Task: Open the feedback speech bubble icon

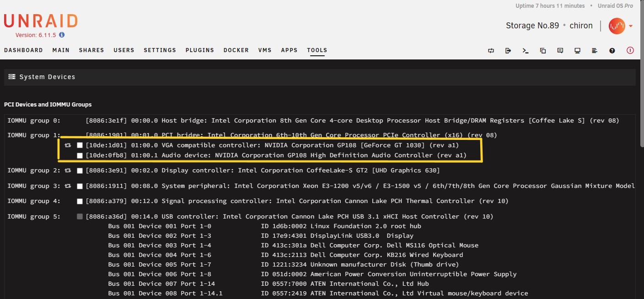Action: tap(560, 51)
